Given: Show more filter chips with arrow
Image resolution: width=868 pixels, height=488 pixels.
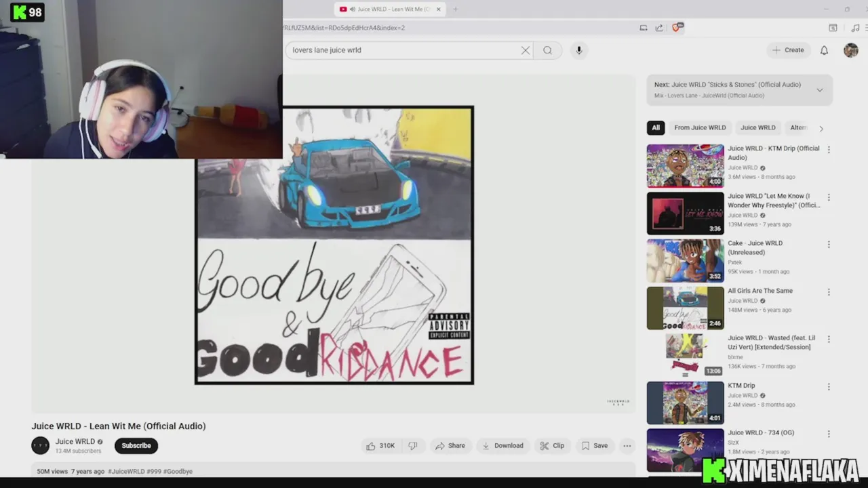Looking at the screenshot, I should [x=821, y=128].
